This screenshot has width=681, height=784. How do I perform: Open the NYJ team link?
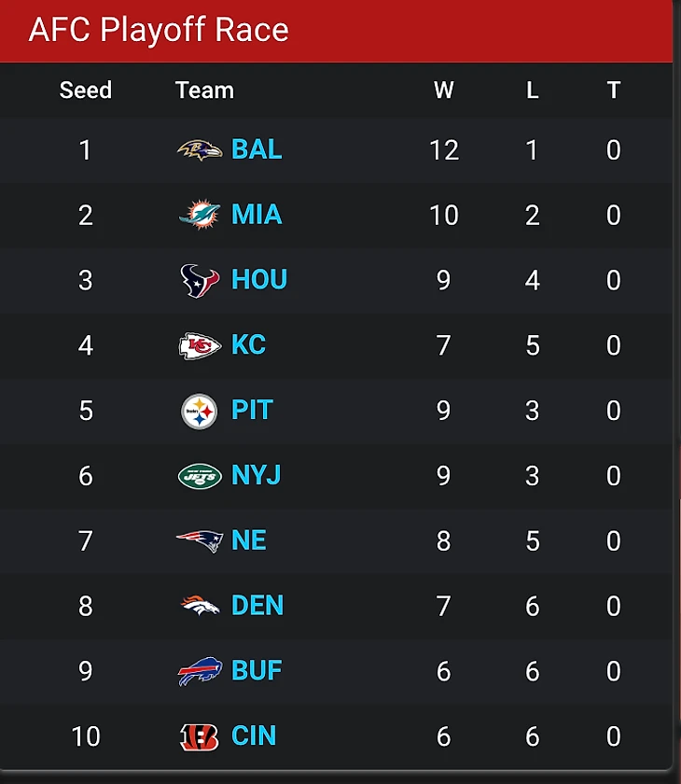click(x=257, y=475)
